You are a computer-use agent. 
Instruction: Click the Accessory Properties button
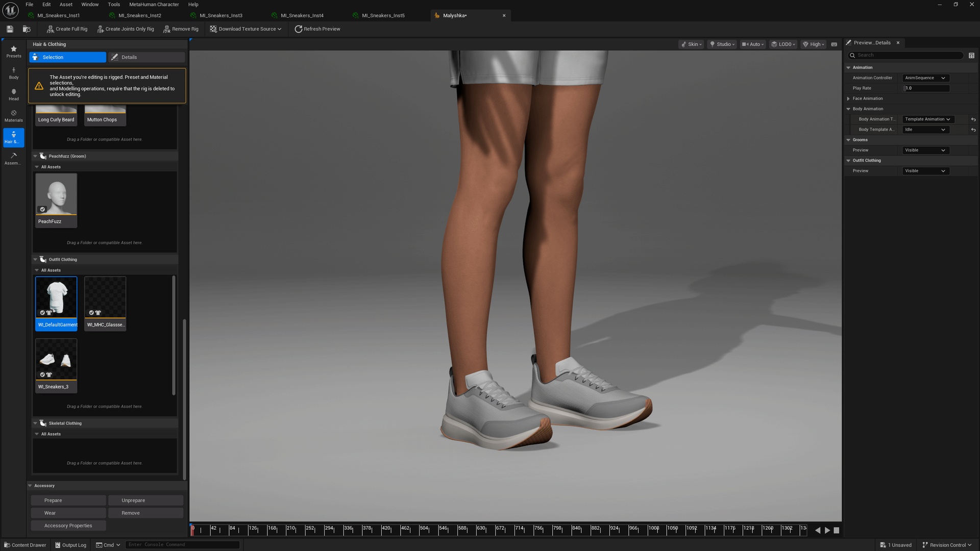[x=68, y=526]
